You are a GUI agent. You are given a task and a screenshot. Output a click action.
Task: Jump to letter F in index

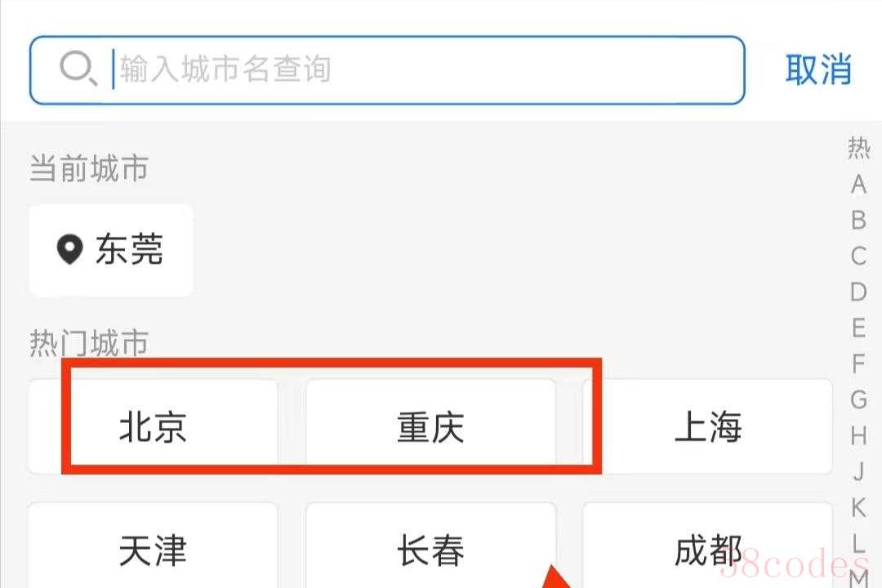pos(859,363)
